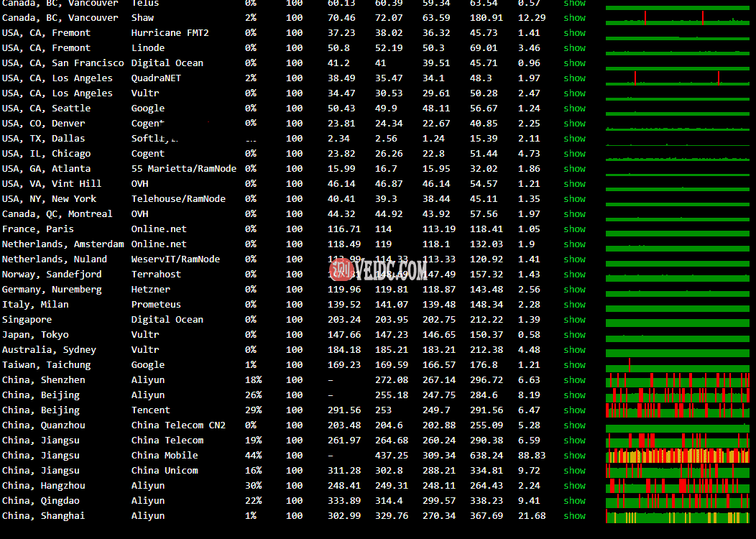Open show for Jiangsu China Unicom

(574, 471)
